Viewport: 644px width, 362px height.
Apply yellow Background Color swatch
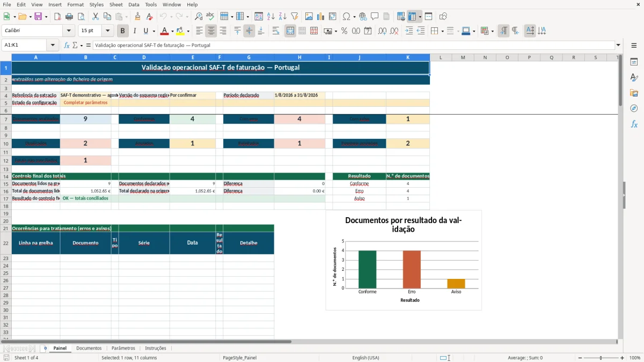tap(180, 31)
